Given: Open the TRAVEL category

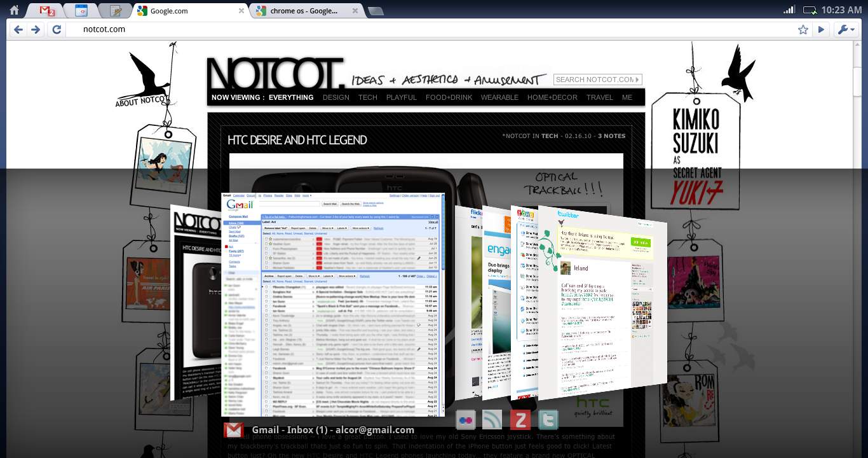Looking at the screenshot, I should pos(600,97).
